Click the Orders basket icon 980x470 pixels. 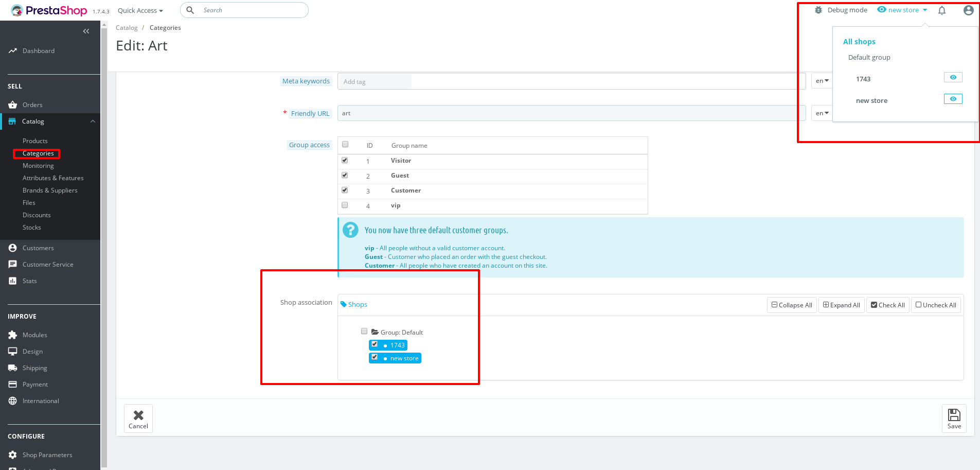(13, 105)
